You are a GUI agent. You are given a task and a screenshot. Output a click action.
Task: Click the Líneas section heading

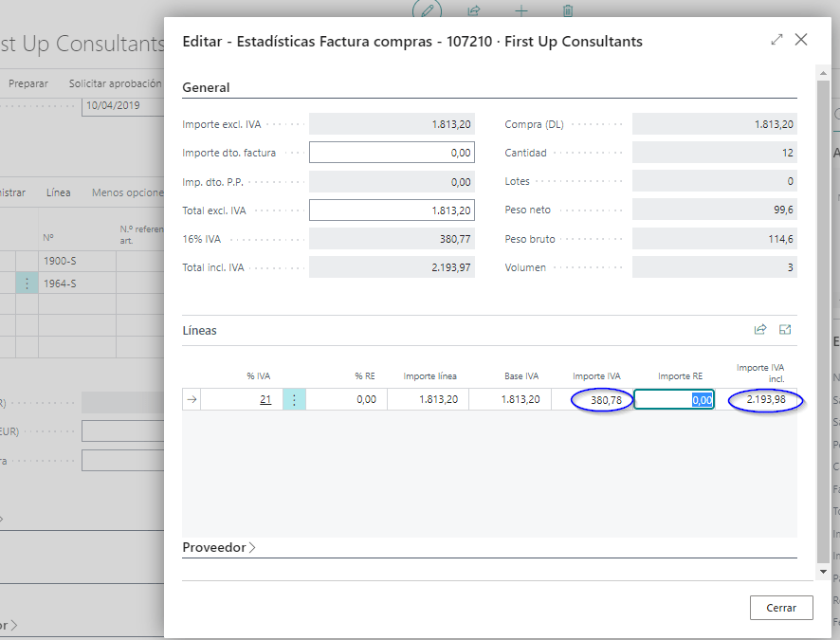point(199,331)
